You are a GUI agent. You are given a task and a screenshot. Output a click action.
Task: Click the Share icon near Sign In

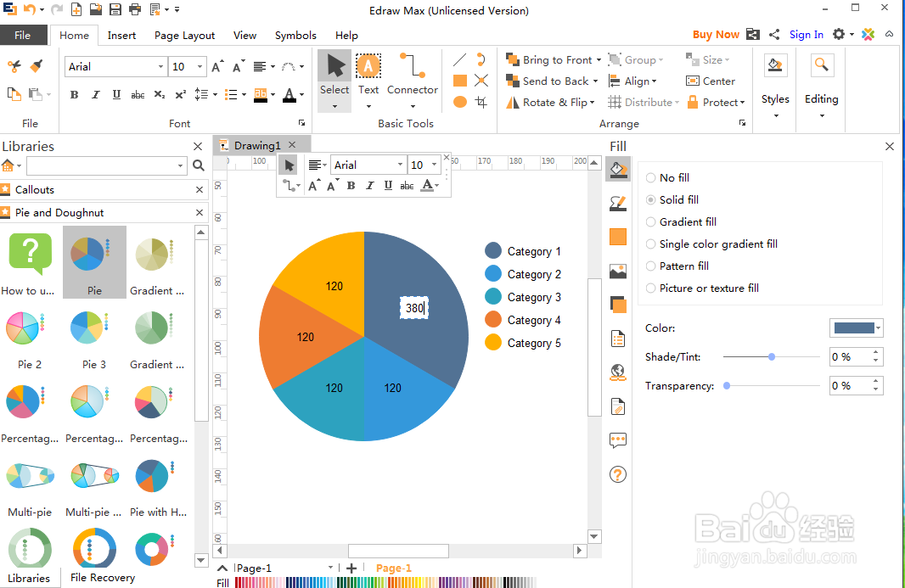tap(774, 35)
